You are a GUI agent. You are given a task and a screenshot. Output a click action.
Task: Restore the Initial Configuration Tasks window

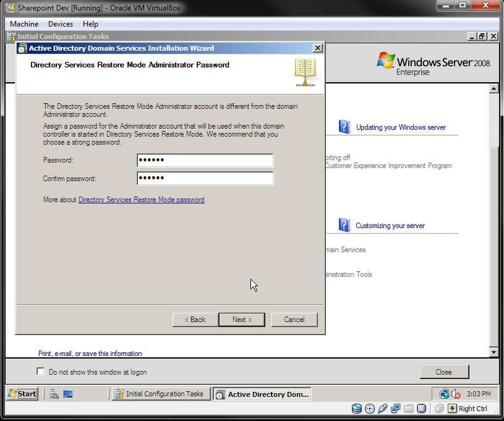pos(482,36)
